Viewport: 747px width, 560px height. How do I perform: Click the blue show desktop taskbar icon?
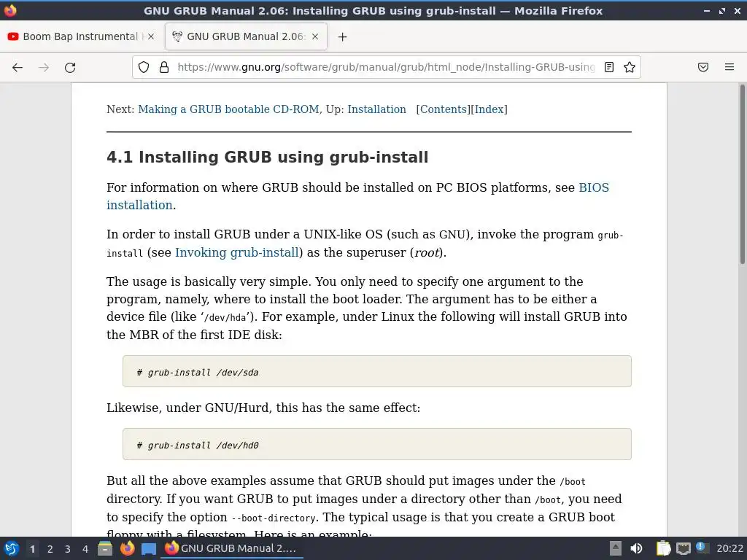point(149,549)
